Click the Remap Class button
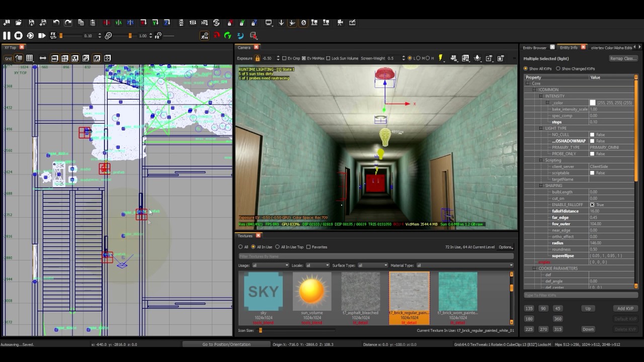Image resolution: width=644 pixels, height=362 pixels. [x=623, y=59]
